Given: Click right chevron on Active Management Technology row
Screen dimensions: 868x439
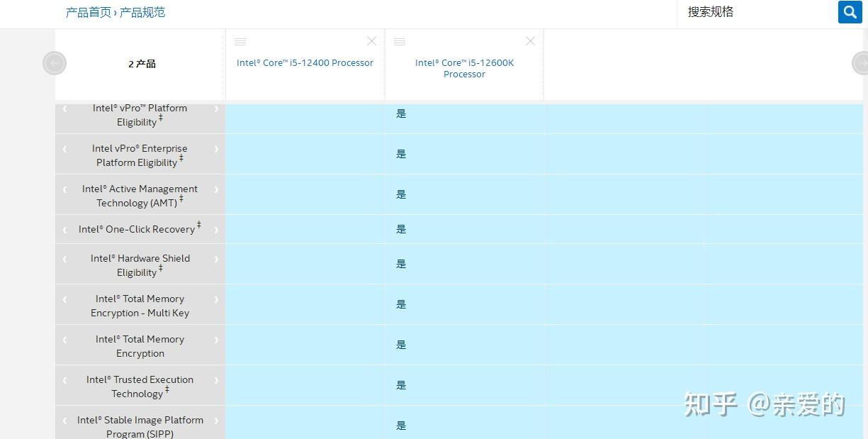Looking at the screenshot, I should click(216, 189).
